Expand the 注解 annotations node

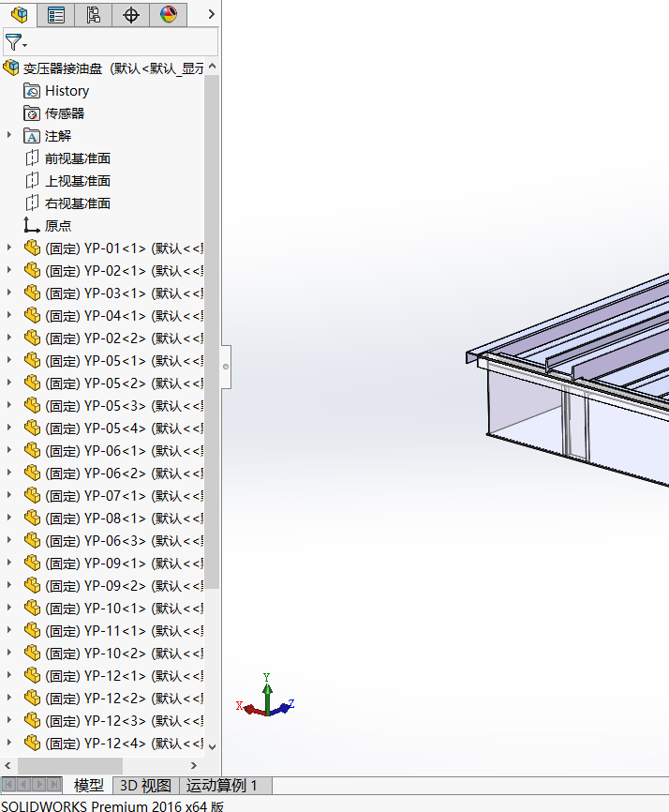pyautogui.click(x=8, y=135)
